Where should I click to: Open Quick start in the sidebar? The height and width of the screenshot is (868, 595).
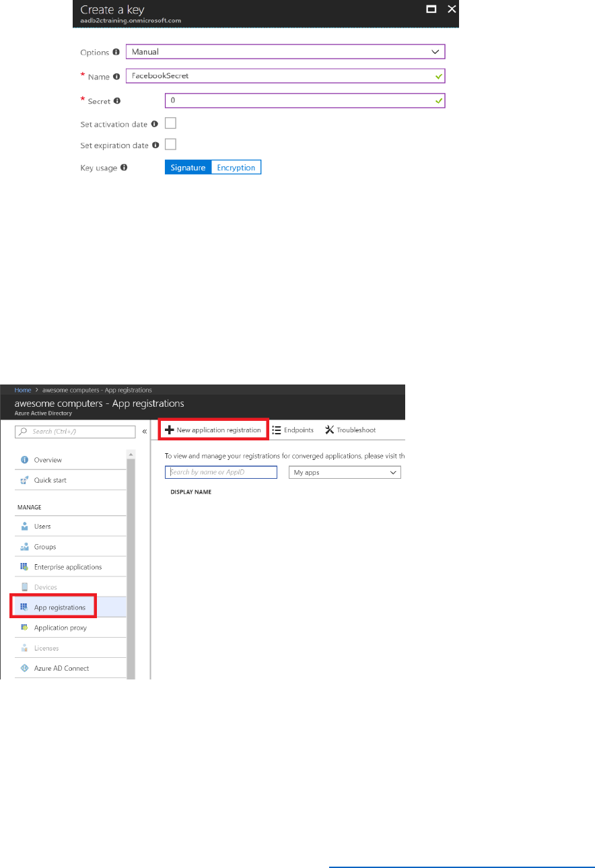(70, 480)
